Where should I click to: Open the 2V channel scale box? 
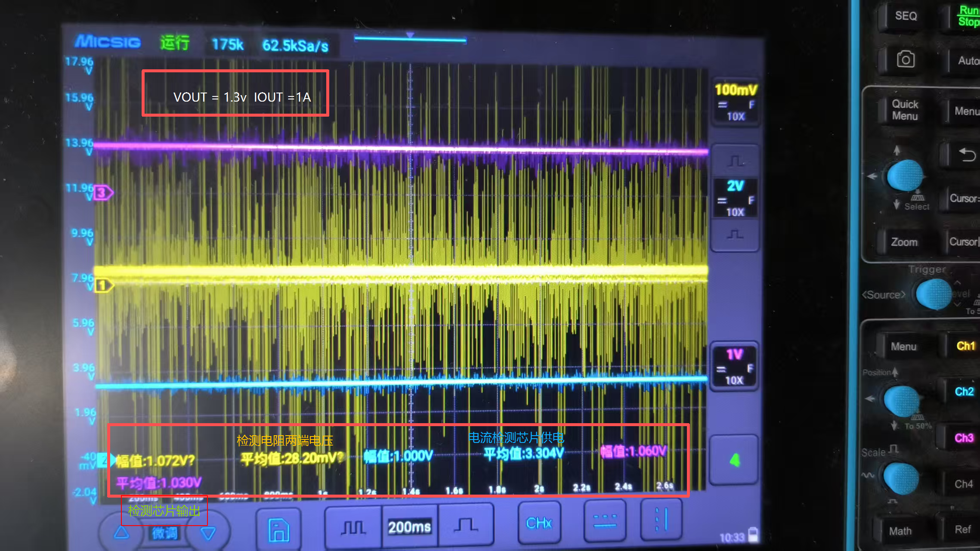pos(735,198)
